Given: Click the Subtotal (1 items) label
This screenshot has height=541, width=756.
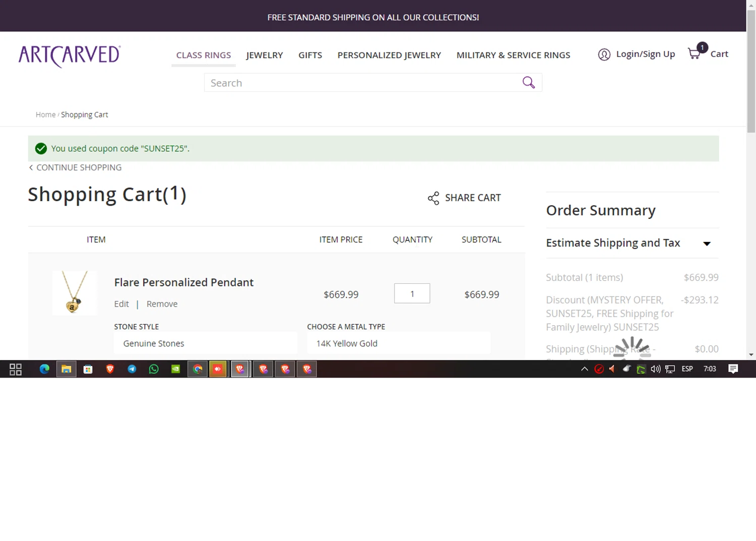Looking at the screenshot, I should (584, 277).
